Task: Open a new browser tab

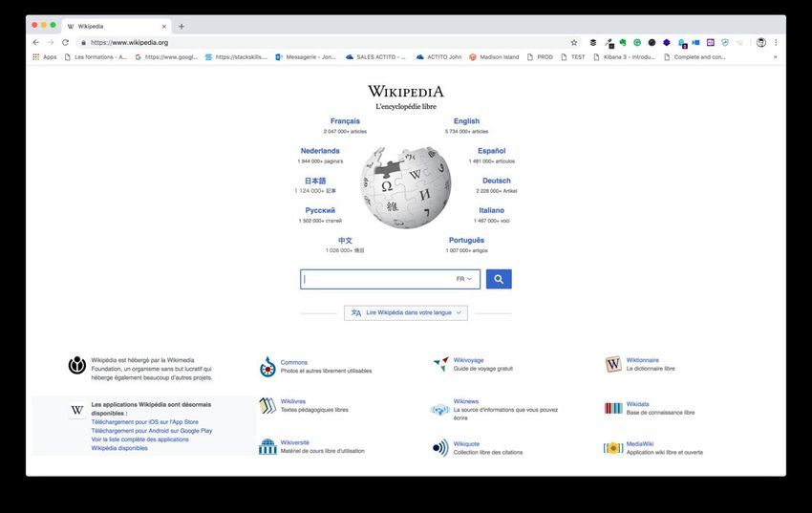Action: click(x=182, y=26)
